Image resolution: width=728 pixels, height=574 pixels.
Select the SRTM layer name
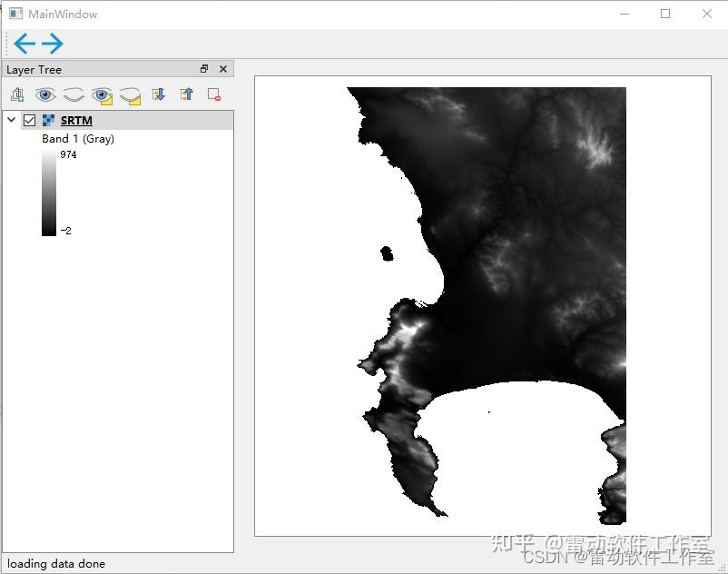tap(76, 121)
